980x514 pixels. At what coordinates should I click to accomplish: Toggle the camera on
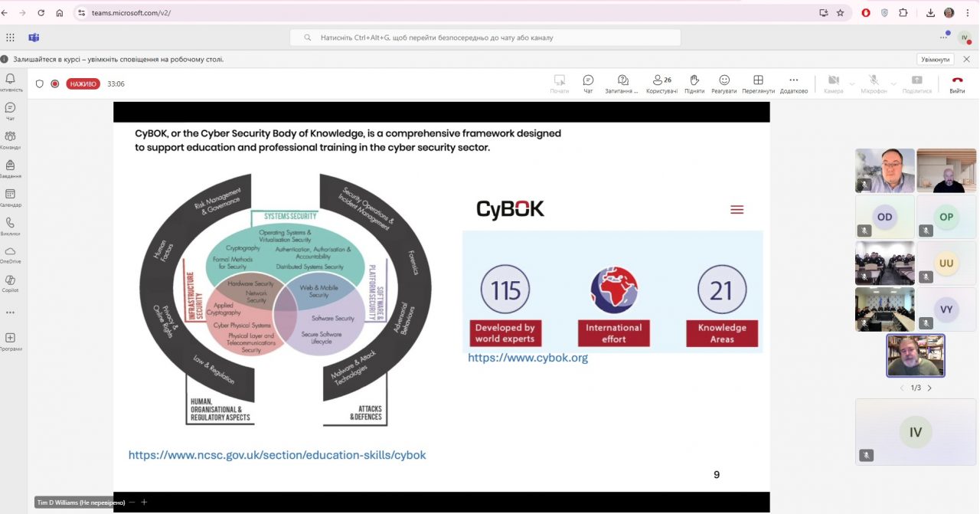833,83
